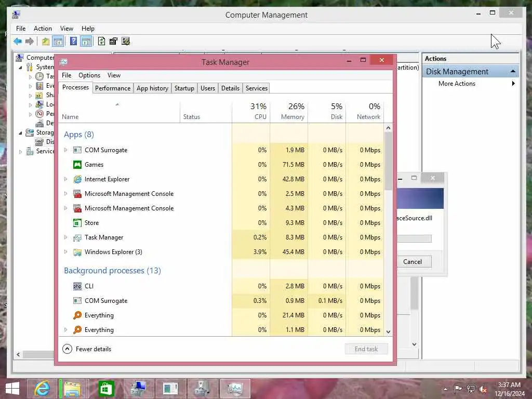Open Task Manager File menu
532x399 pixels.
(x=66, y=75)
